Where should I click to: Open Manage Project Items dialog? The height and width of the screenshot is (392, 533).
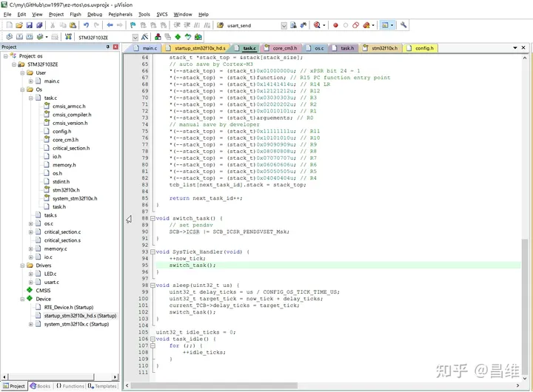[158, 37]
